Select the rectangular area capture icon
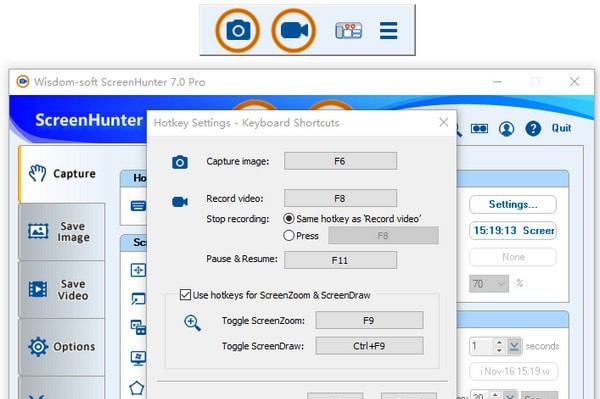 tap(138, 270)
